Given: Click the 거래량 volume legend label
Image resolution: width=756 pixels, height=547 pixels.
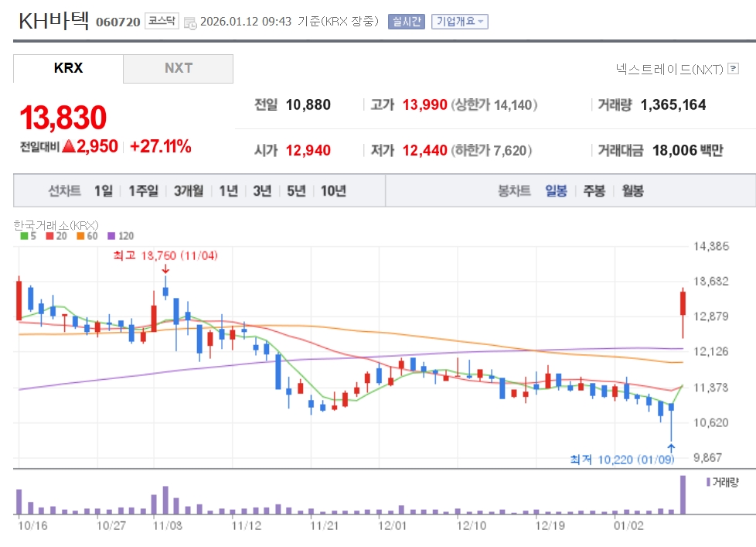Looking at the screenshot, I should tap(722, 482).
